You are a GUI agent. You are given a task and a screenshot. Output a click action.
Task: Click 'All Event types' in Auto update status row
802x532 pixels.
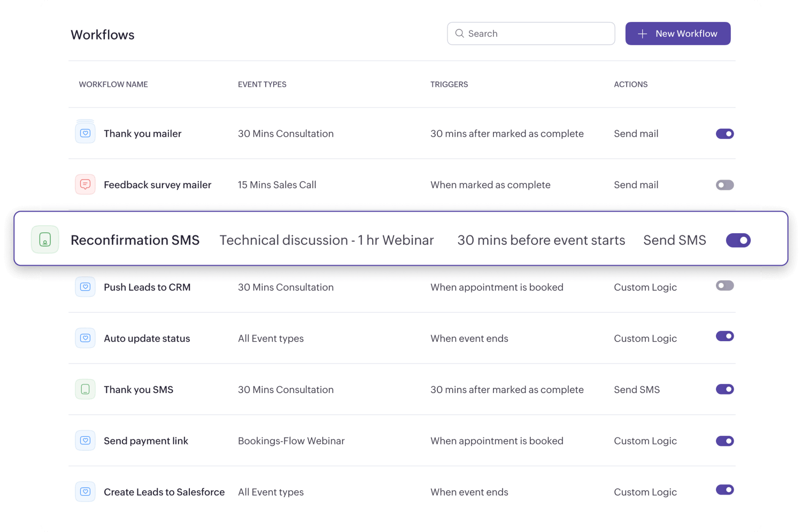tap(271, 338)
